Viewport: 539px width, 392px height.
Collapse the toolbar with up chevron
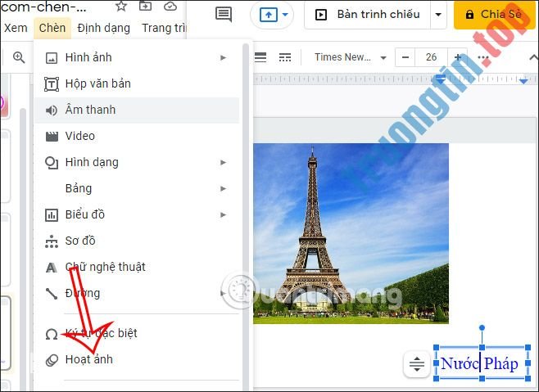(533, 57)
